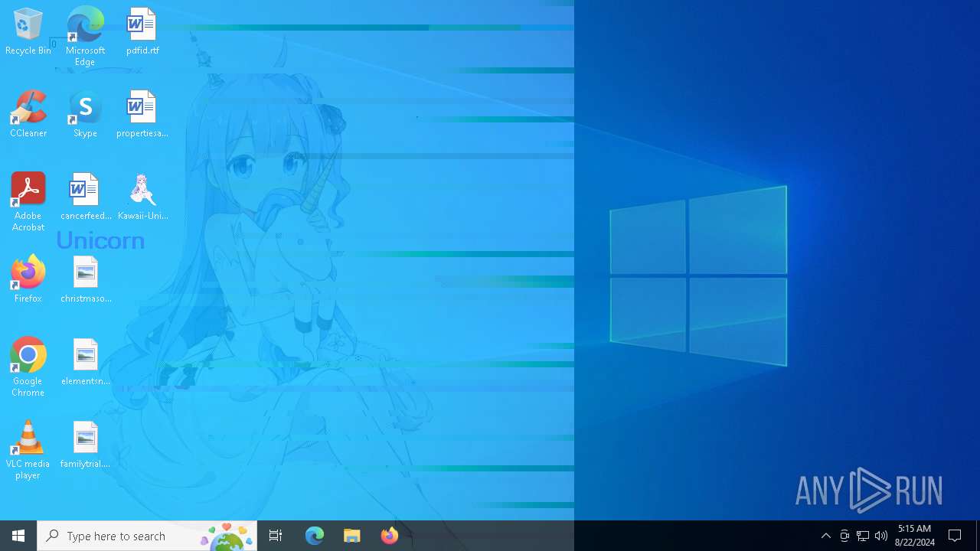The width and height of the screenshot is (980, 551).
Task: Select the Kawaii-Uni... desktop icon
Action: [x=142, y=197]
